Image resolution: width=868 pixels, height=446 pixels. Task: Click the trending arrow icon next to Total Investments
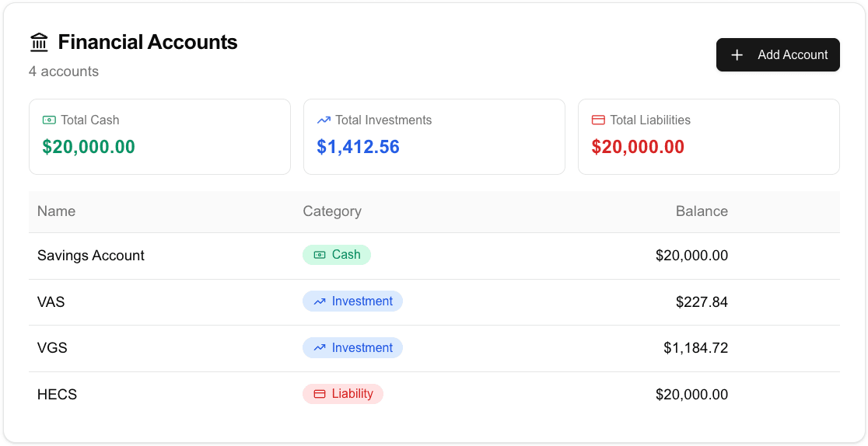pyautogui.click(x=324, y=120)
